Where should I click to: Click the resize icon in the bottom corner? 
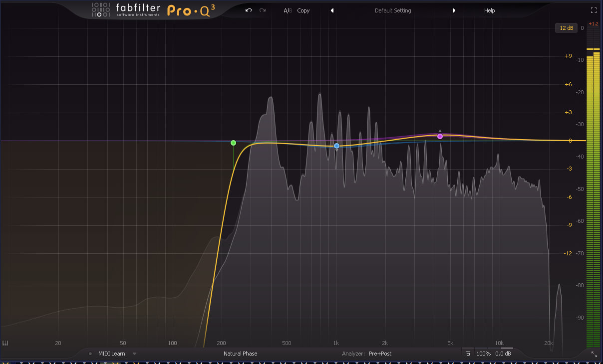[594, 354]
